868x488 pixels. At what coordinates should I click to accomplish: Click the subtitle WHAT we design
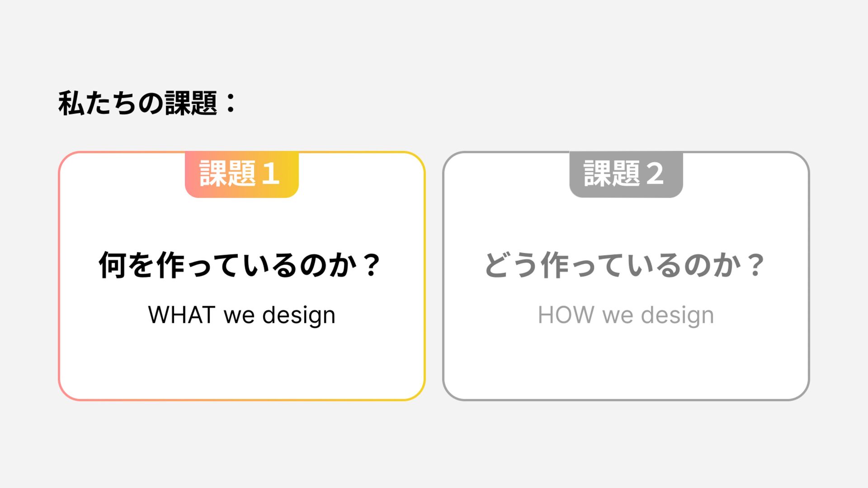click(x=241, y=315)
